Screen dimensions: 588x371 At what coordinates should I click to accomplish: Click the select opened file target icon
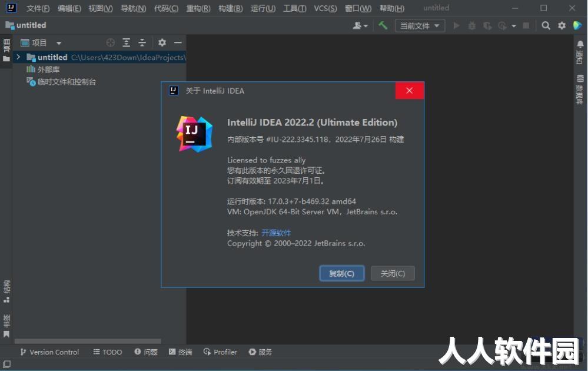tap(110, 43)
